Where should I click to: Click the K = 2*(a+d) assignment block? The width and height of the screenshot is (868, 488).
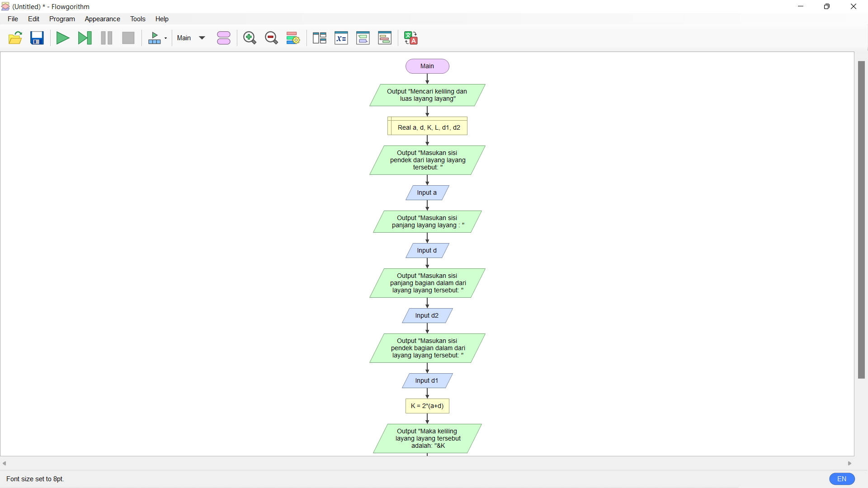427,406
